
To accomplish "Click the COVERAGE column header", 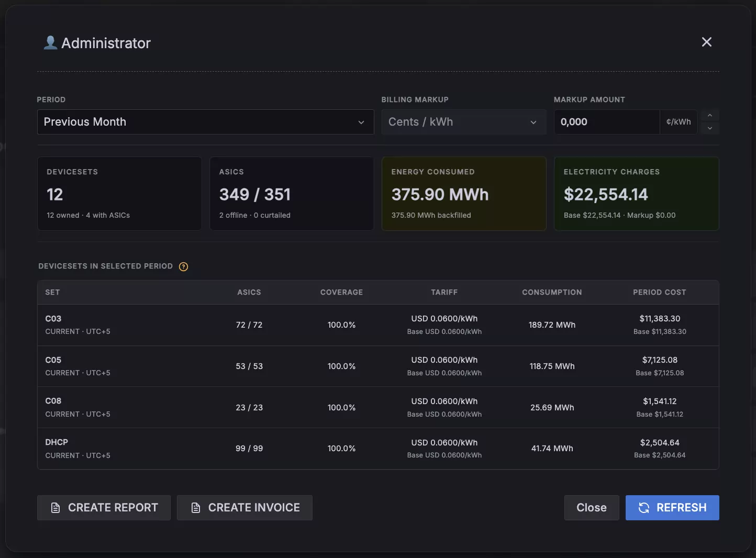I will (x=341, y=292).
